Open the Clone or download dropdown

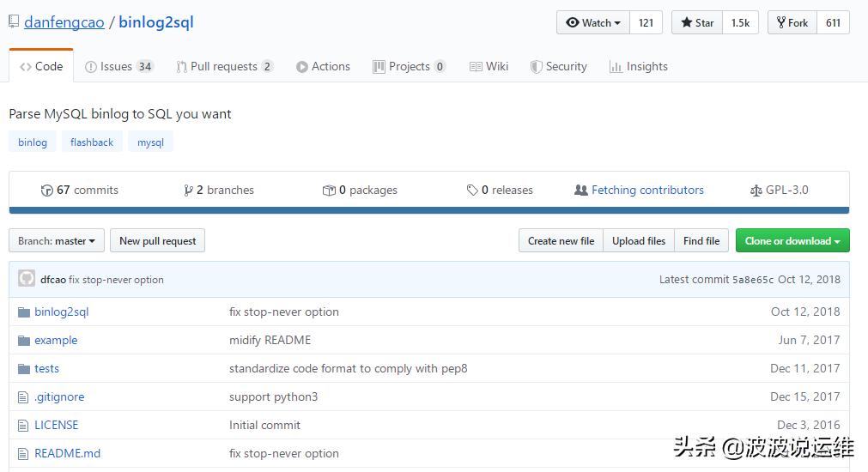(792, 241)
